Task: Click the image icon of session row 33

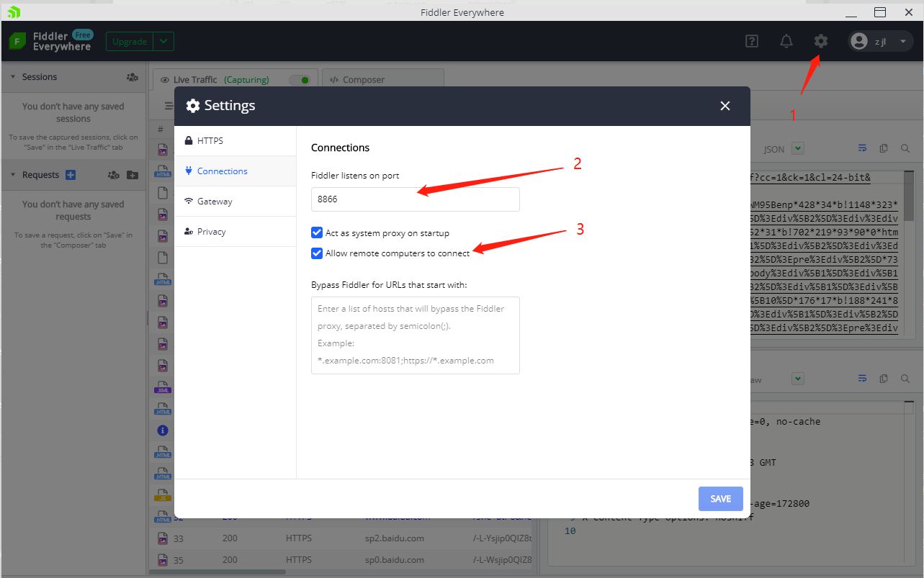Action: [163, 538]
